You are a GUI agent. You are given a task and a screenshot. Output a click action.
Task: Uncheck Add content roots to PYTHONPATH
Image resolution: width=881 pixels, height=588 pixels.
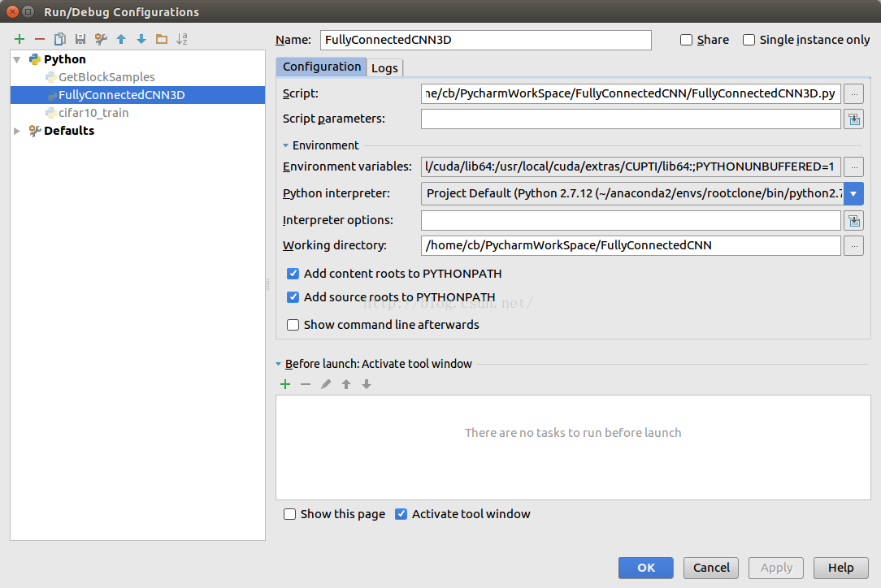(x=293, y=274)
